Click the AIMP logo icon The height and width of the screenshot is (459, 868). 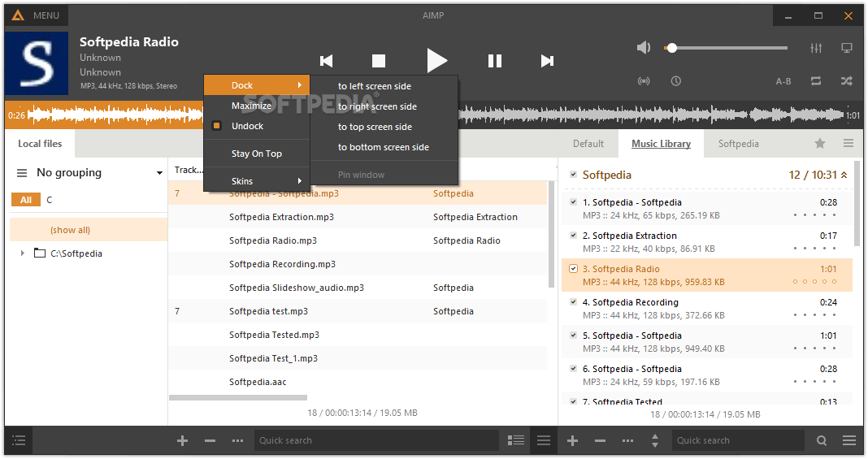click(x=18, y=15)
